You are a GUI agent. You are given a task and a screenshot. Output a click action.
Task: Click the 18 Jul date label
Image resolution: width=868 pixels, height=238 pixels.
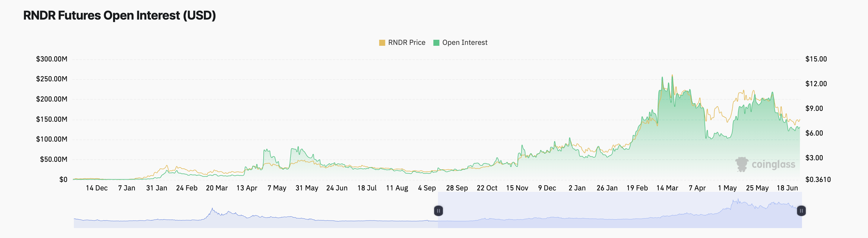[x=367, y=188]
